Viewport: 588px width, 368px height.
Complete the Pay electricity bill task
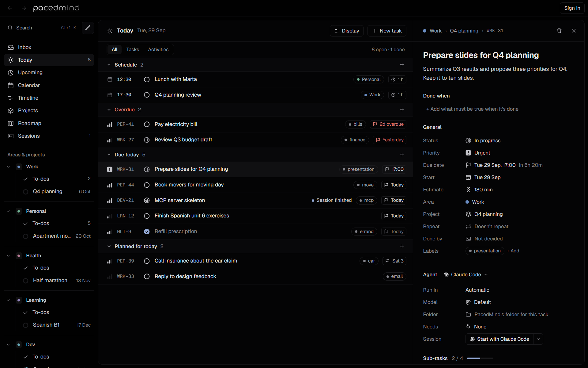147,124
